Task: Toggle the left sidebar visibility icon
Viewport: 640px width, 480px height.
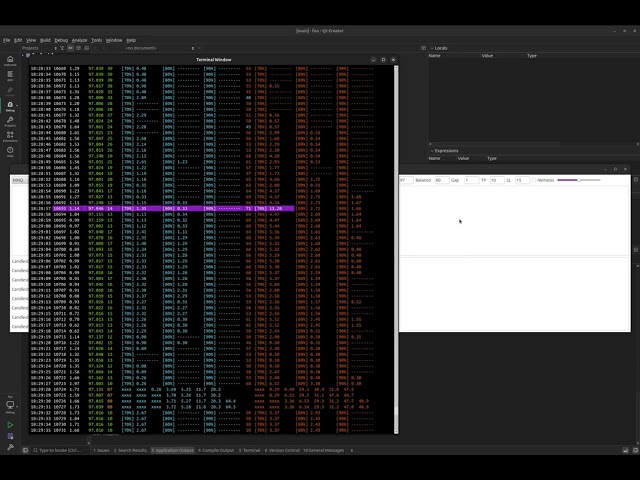Action: (x=25, y=450)
